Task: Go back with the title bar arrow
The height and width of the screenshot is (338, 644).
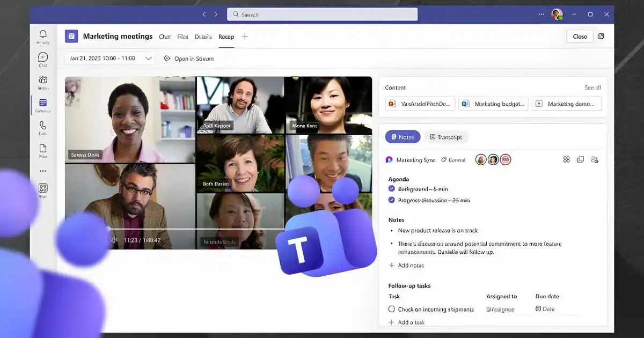Action: pyautogui.click(x=204, y=14)
